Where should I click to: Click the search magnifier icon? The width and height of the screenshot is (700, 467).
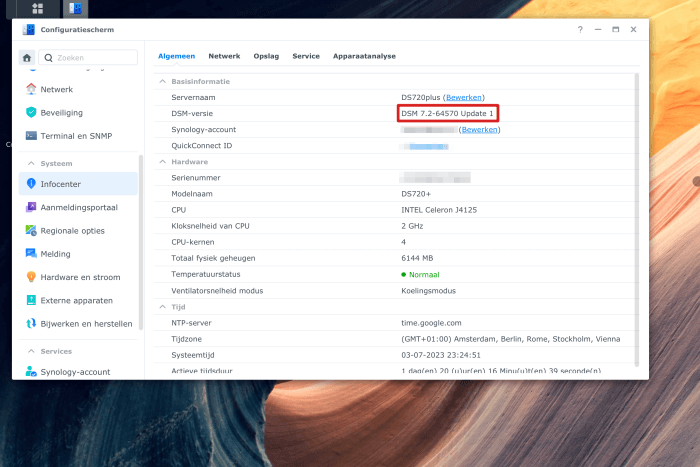[x=49, y=58]
